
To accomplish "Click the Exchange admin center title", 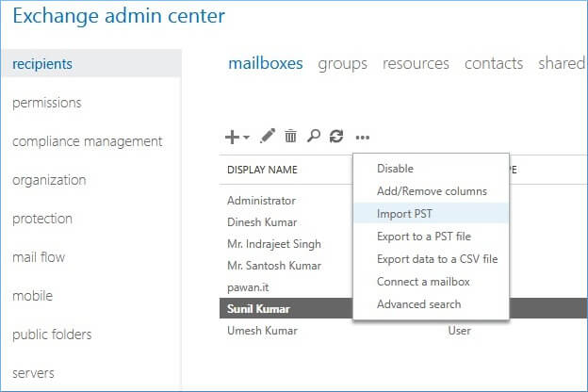I will 119,16.
